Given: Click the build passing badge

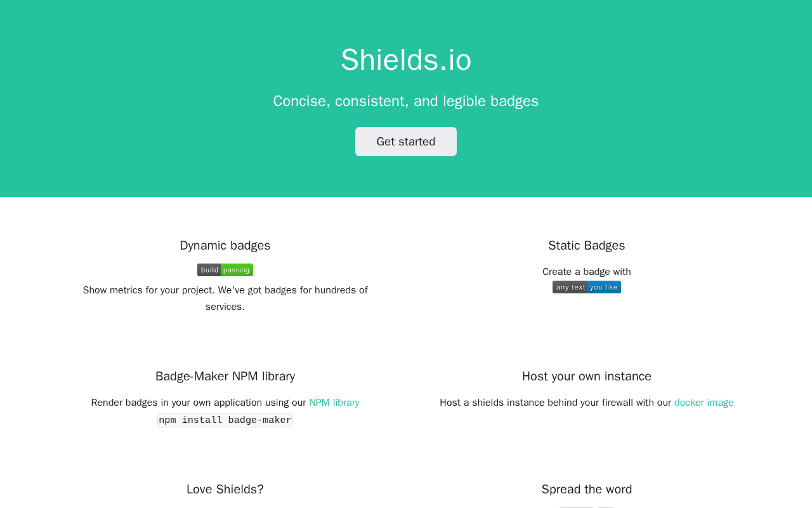Looking at the screenshot, I should point(225,270).
